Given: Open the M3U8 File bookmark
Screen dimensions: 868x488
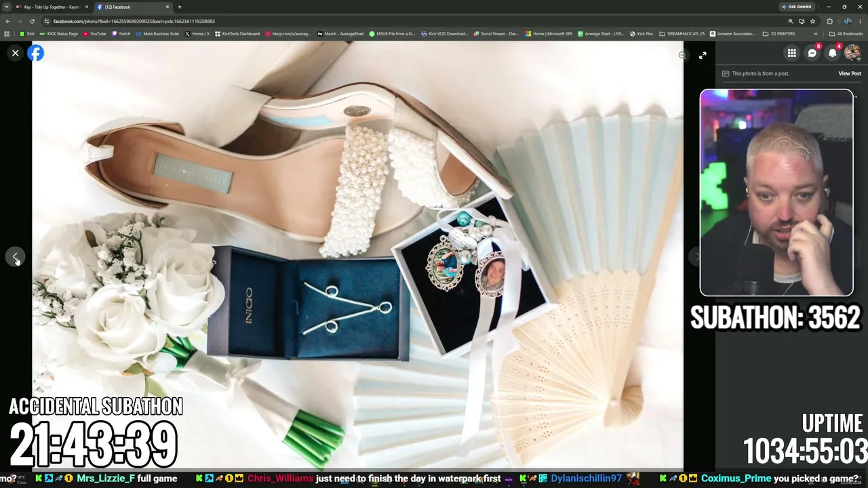Looking at the screenshot, I should pos(393,34).
